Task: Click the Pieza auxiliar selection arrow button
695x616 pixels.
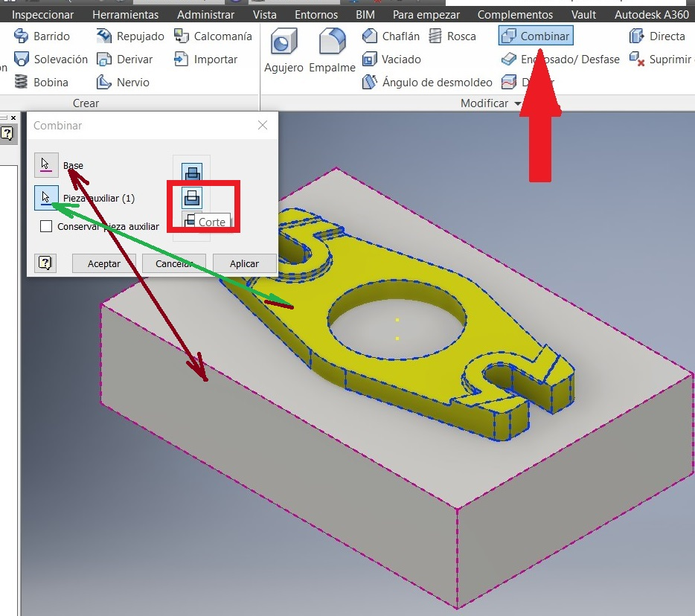Action: pos(46,198)
